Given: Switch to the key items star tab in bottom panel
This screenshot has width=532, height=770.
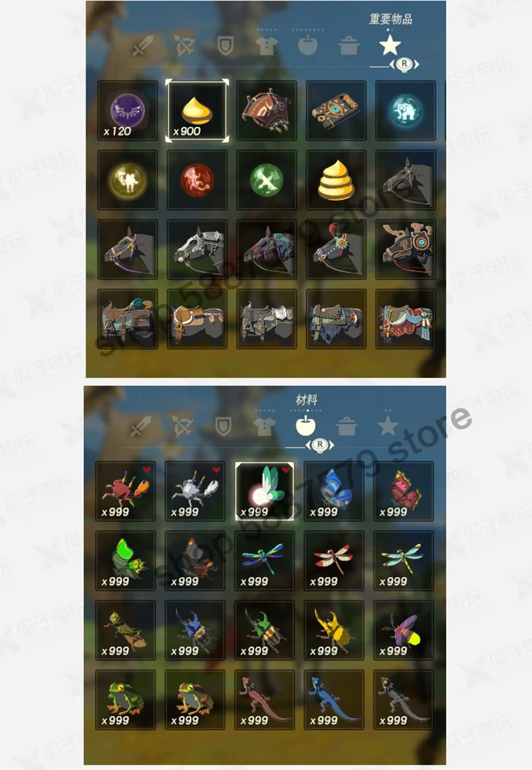Looking at the screenshot, I should (x=388, y=426).
